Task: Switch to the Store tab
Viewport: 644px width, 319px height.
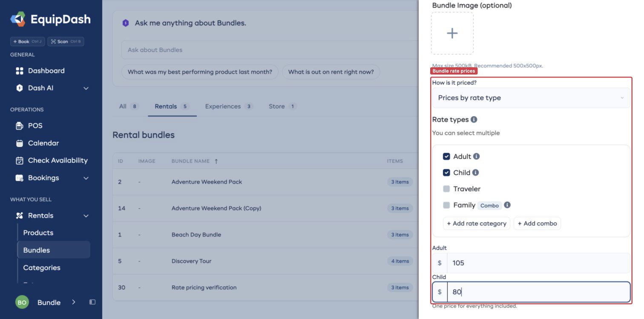Action: click(282, 106)
